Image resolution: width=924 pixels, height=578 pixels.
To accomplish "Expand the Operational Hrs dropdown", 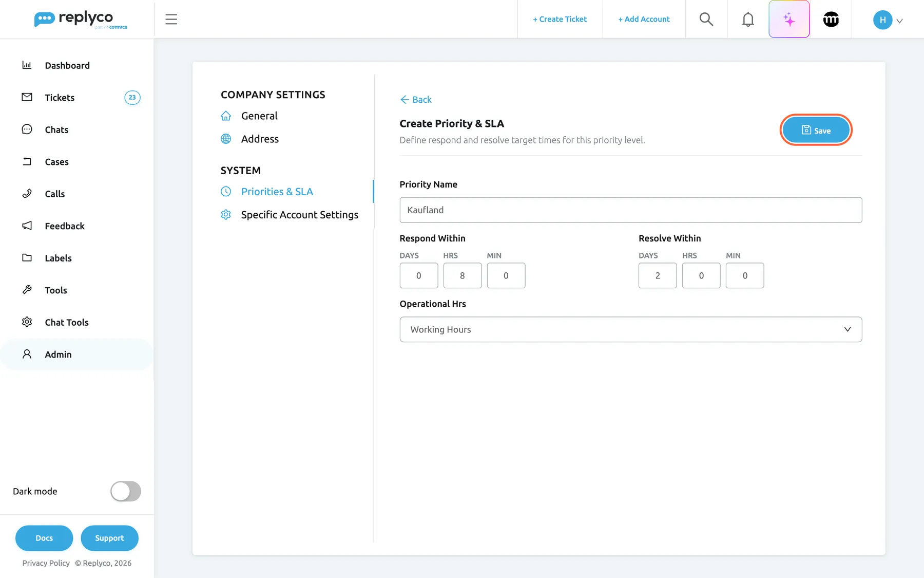I will (631, 329).
